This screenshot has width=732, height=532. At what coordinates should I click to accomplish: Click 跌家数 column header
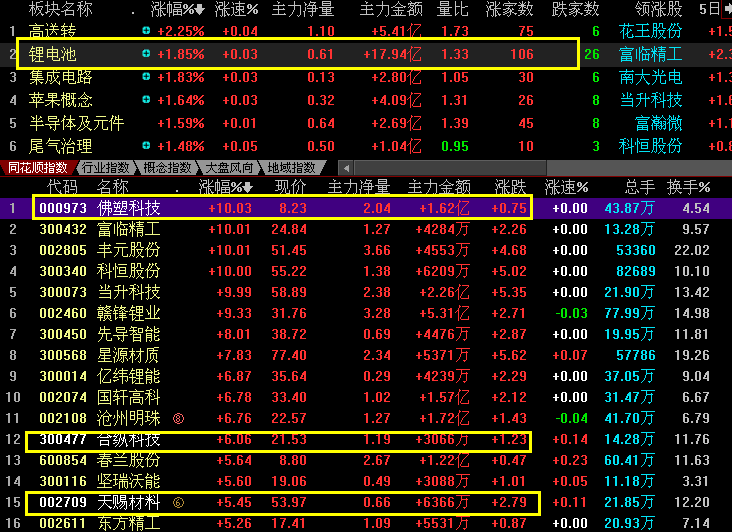(x=576, y=9)
